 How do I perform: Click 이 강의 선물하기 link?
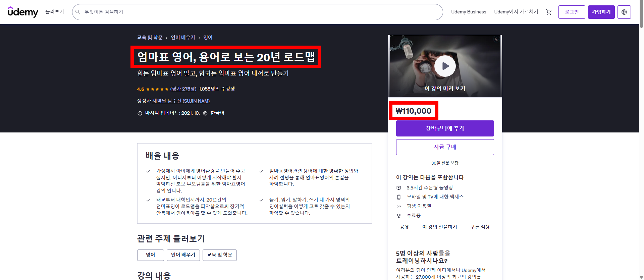[440, 227]
